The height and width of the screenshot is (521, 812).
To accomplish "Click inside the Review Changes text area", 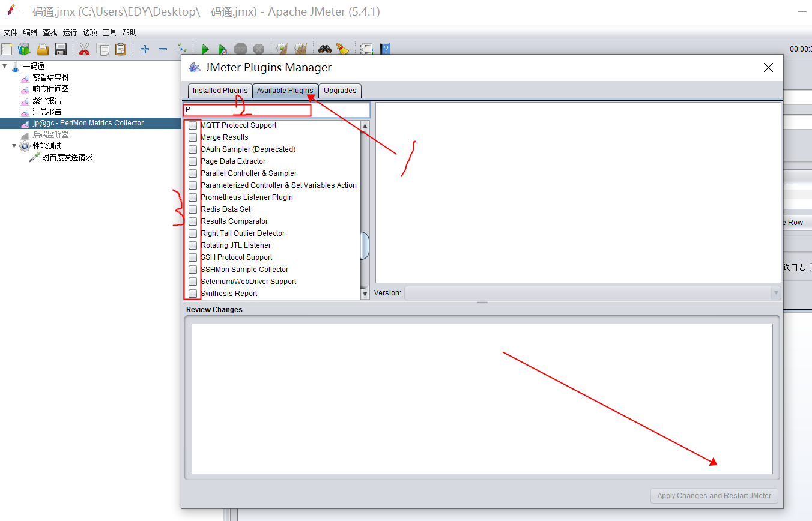I will [482, 399].
